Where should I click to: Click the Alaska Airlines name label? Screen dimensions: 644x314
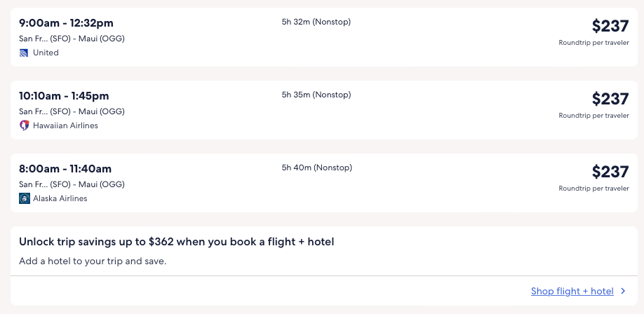coord(60,198)
